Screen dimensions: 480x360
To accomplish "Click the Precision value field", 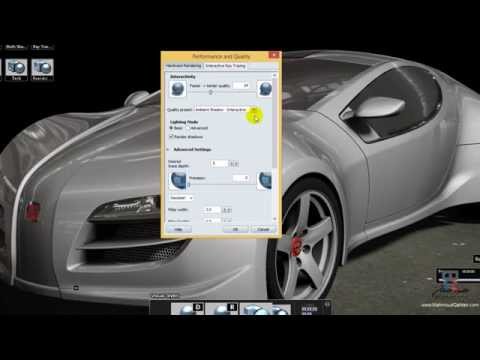I will pos(241,178).
